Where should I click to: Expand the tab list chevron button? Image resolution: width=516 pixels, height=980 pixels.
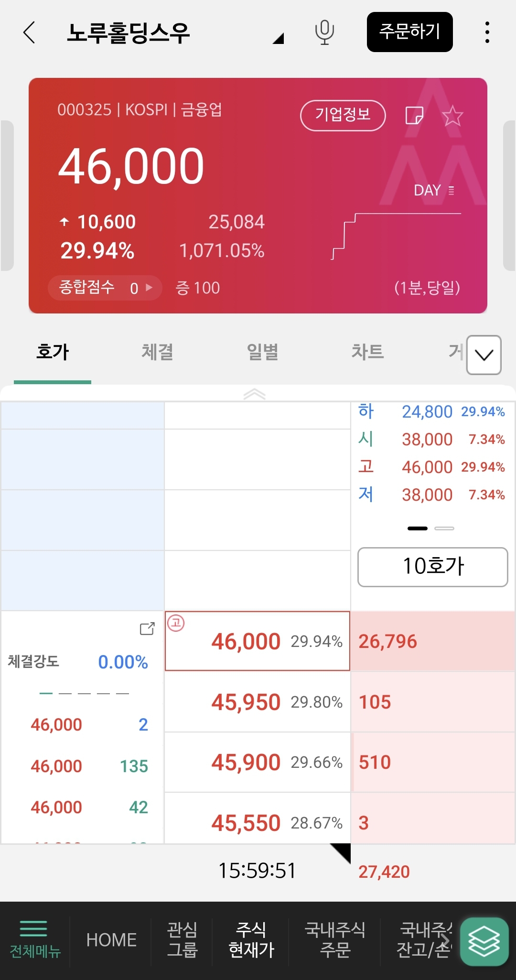coord(484,355)
